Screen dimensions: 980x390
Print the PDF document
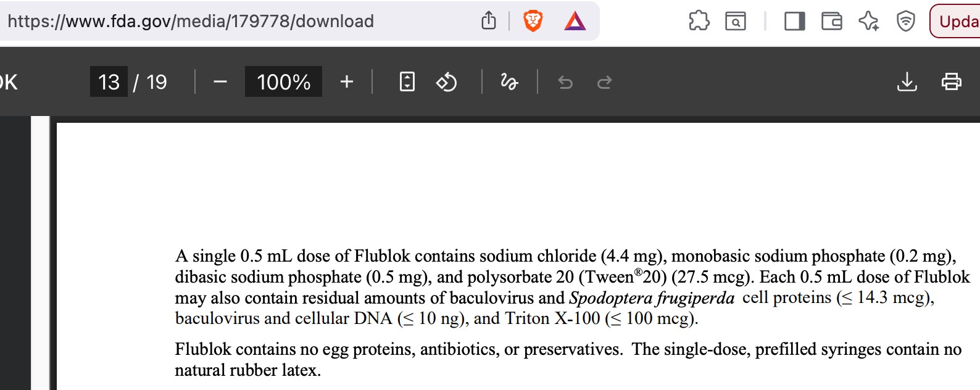click(951, 81)
